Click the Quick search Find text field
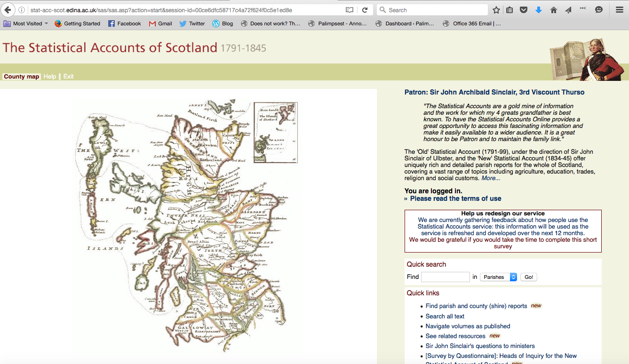629x364 pixels. pyautogui.click(x=445, y=277)
